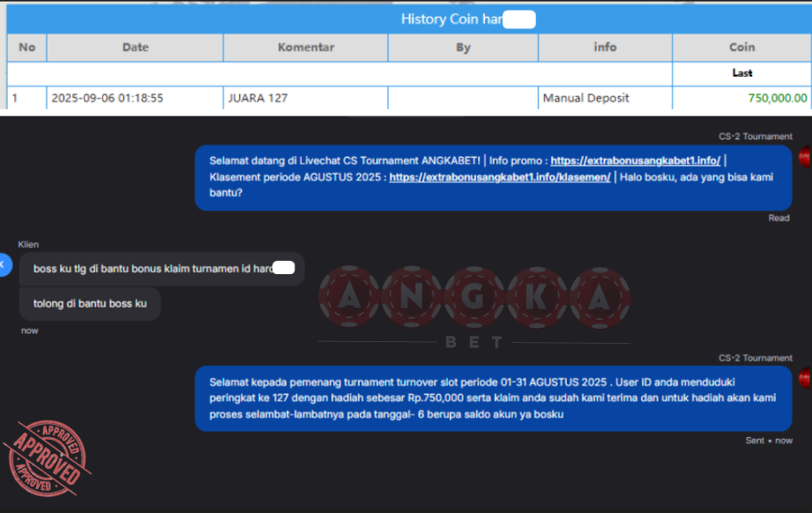
Task: Click the "Klien" sender label
Action: tap(28, 244)
